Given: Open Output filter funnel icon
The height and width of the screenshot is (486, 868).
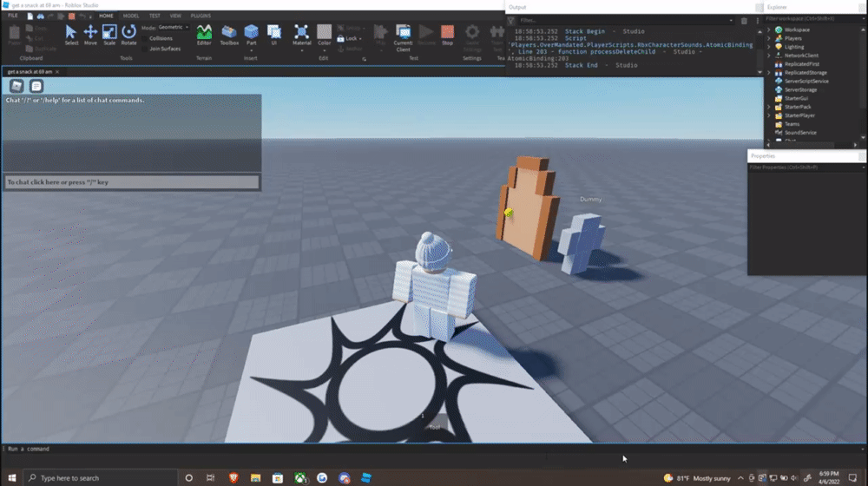Looking at the screenshot, I should (x=511, y=21).
